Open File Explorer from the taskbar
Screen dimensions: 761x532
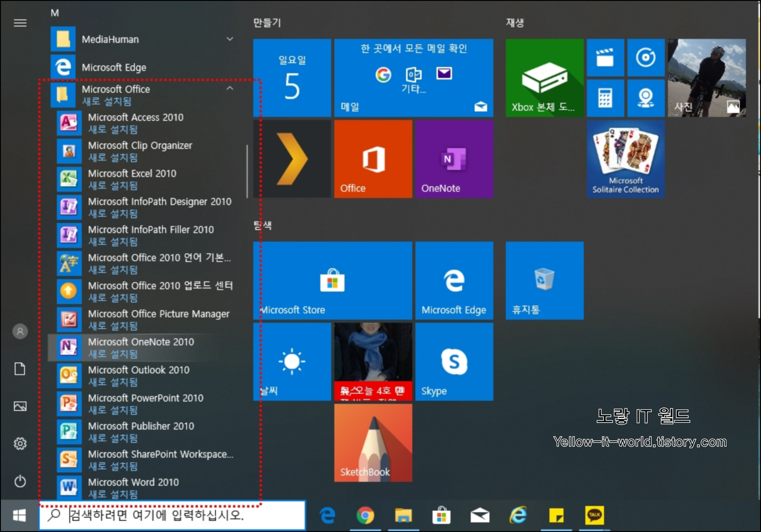[403, 516]
